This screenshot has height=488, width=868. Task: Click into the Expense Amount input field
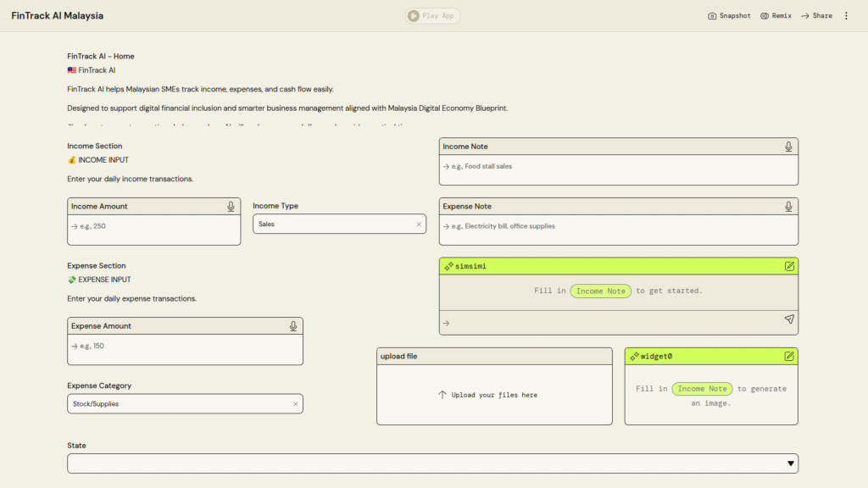pos(185,347)
